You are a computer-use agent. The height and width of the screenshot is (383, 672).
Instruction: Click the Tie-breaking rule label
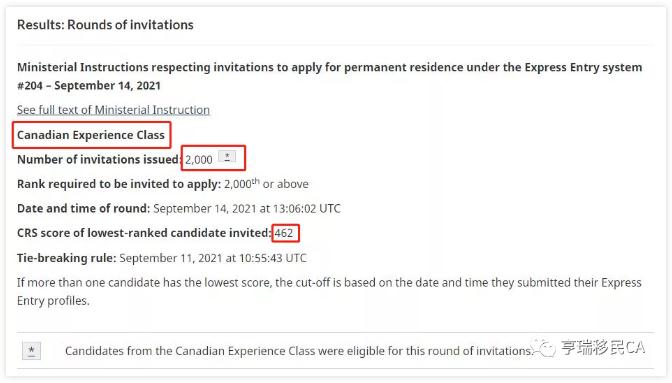tap(66, 258)
